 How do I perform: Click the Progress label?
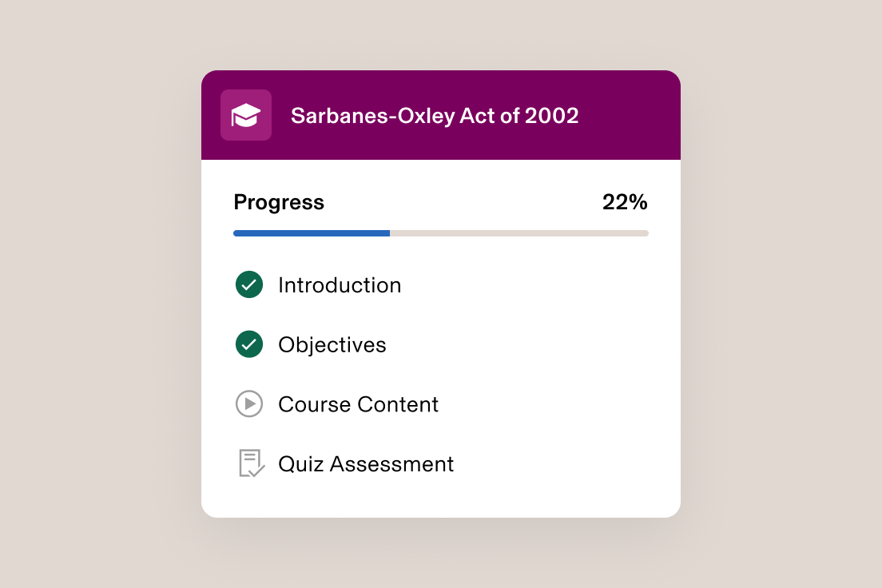coord(279,203)
